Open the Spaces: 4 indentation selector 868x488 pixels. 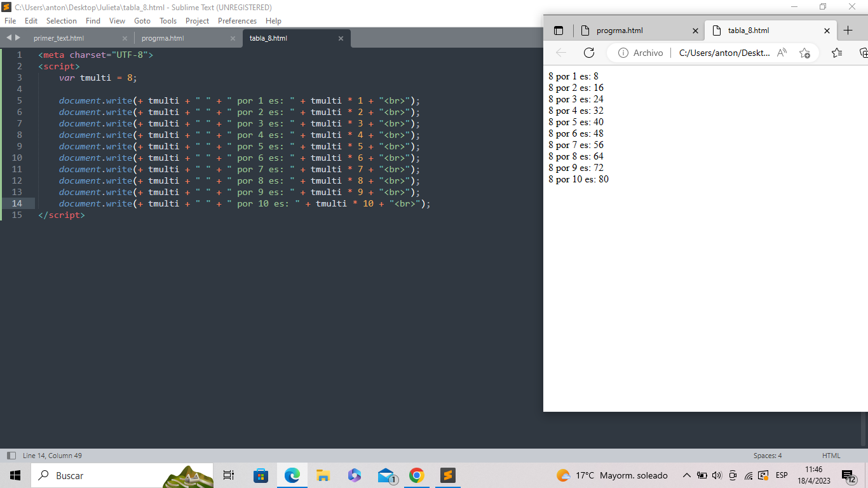coord(768,456)
